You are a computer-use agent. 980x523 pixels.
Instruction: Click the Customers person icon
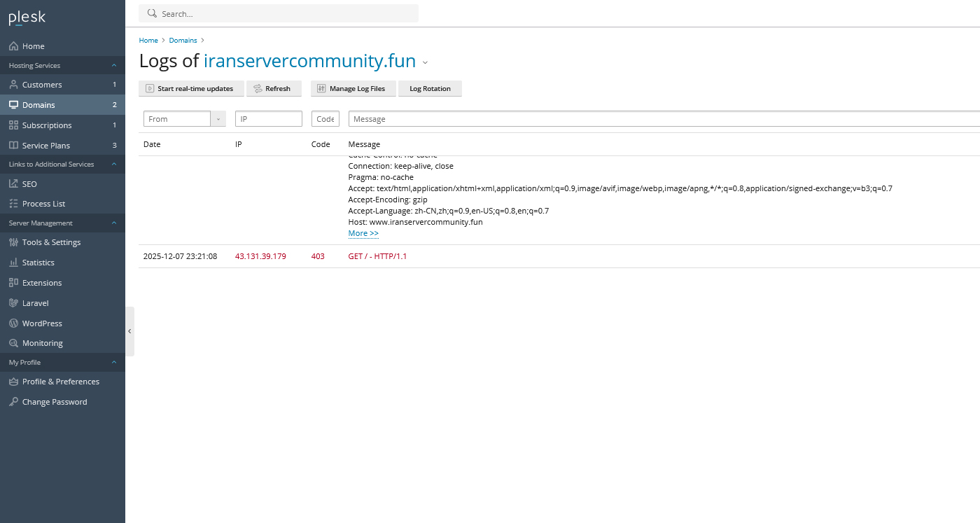pyautogui.click(x=13, y=85)
